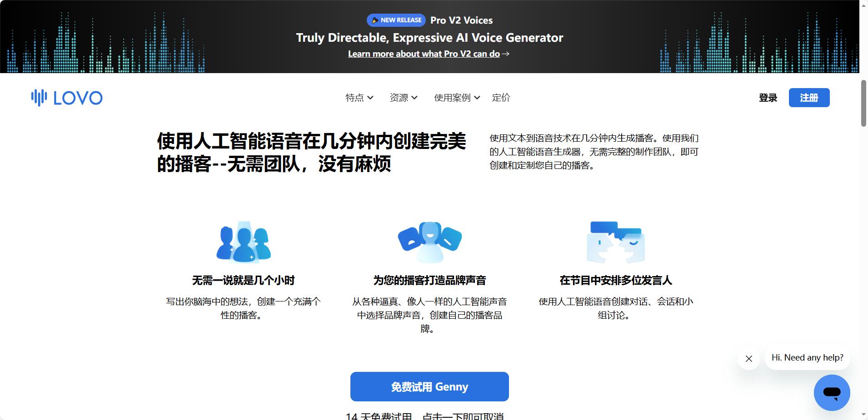The image size is (868, 420).
Task: Click the theater masks brand voice icon
Action: tap(429, 242)
